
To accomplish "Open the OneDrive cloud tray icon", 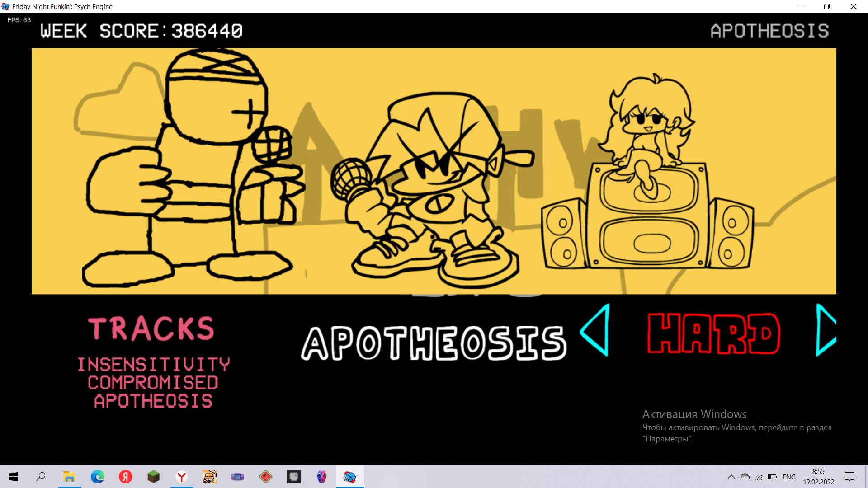I will pyautogui.click(x=745, y=477).
